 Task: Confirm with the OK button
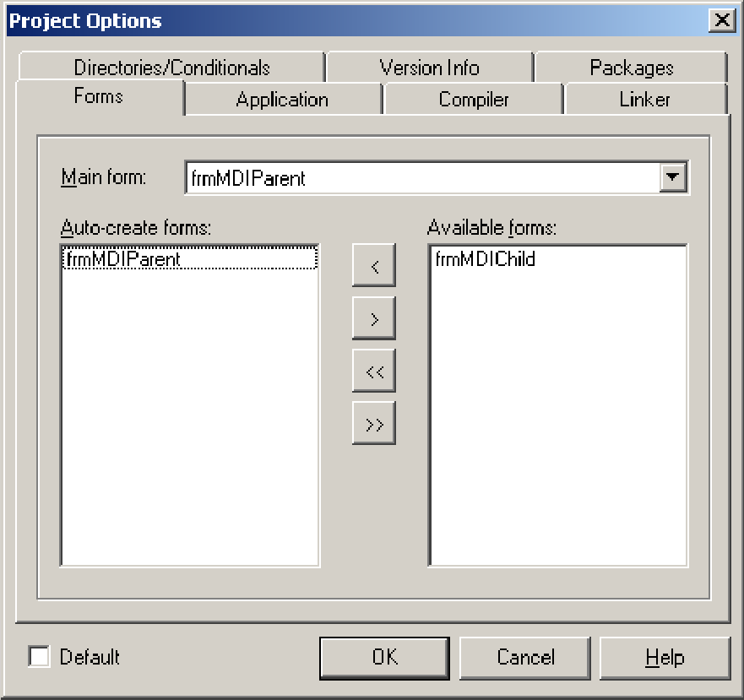(384, 659)
